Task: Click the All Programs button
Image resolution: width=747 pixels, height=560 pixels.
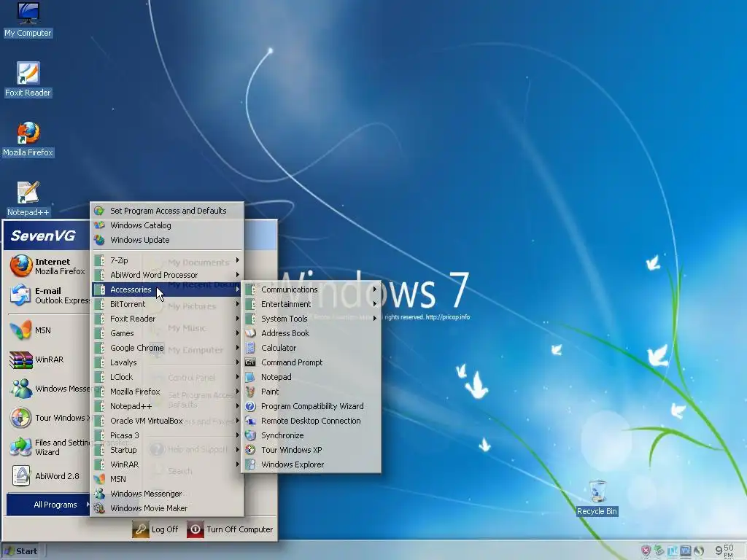Action: 47,505
